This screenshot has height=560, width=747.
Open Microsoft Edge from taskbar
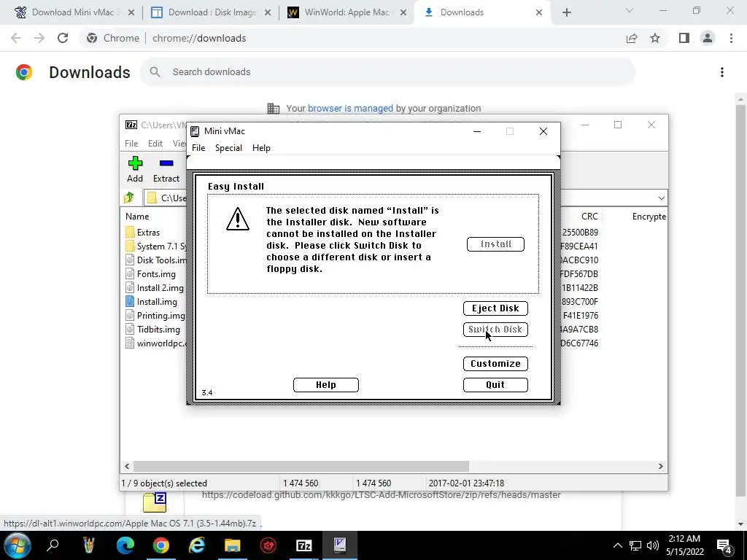(125, 545)
